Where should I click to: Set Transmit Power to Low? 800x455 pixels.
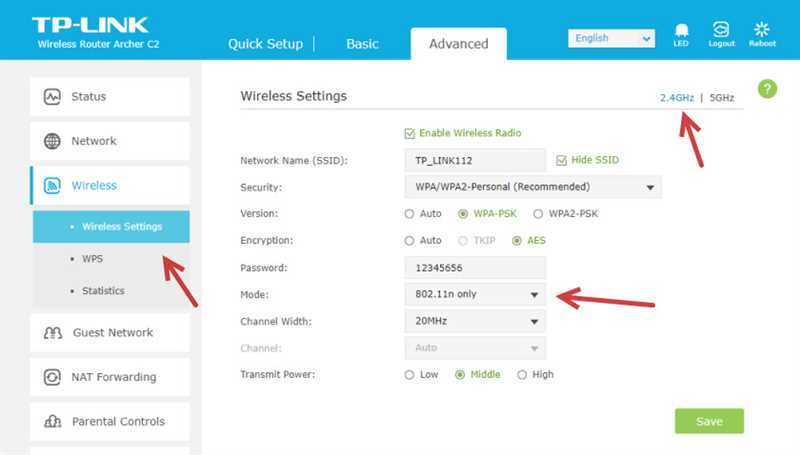click(409, 375)
